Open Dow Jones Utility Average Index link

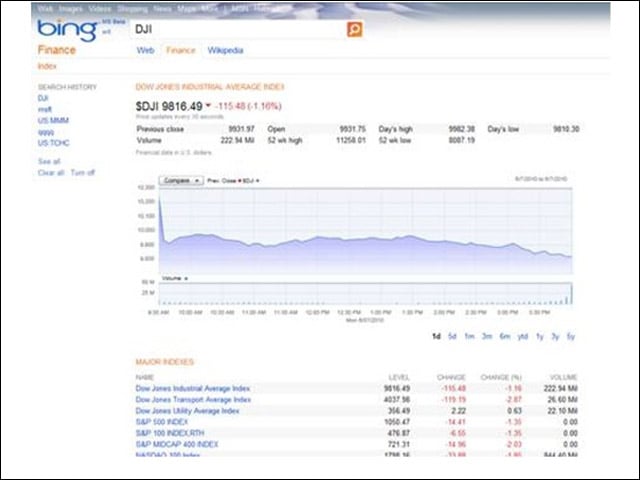(187, 411)
